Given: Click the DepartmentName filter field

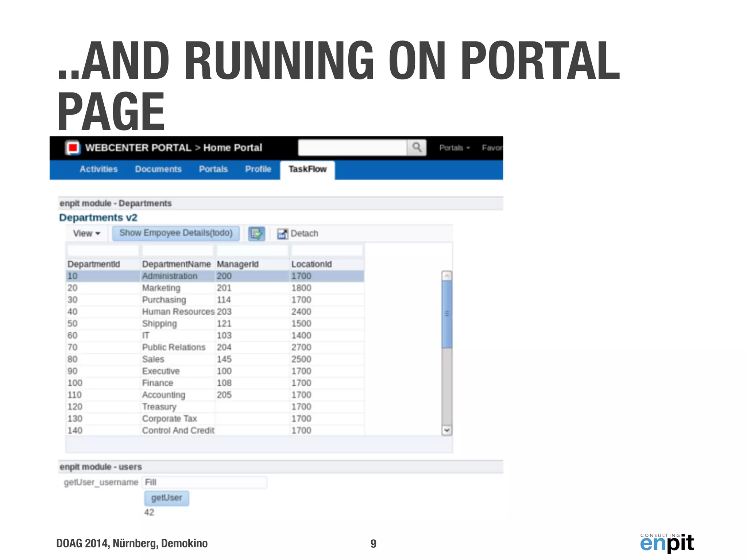Looking at the screenshot, I should coord(178,250).
